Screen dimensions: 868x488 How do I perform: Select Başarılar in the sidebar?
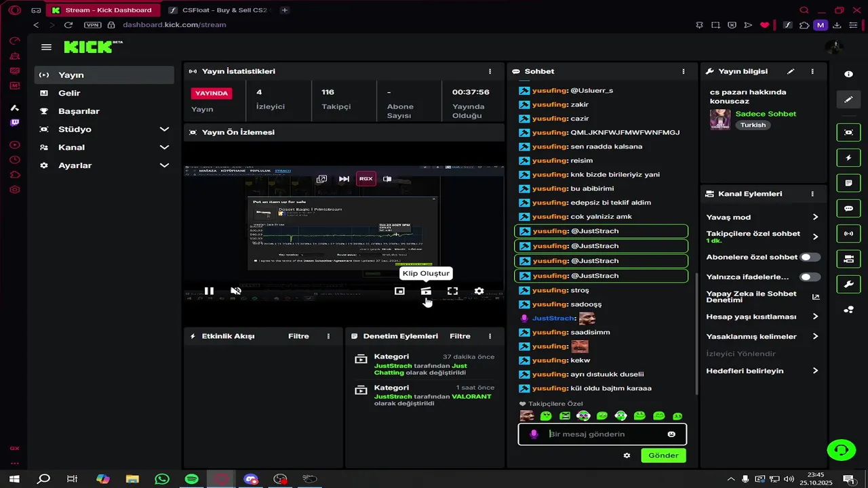coord(104,111)
